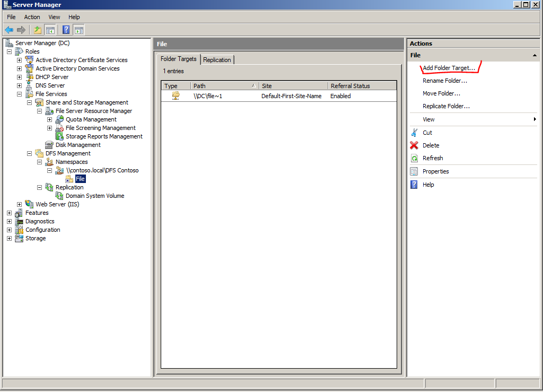Expand the Web Server (IIS) node
This screenshot has height=392, width=543.
point(20,204)
